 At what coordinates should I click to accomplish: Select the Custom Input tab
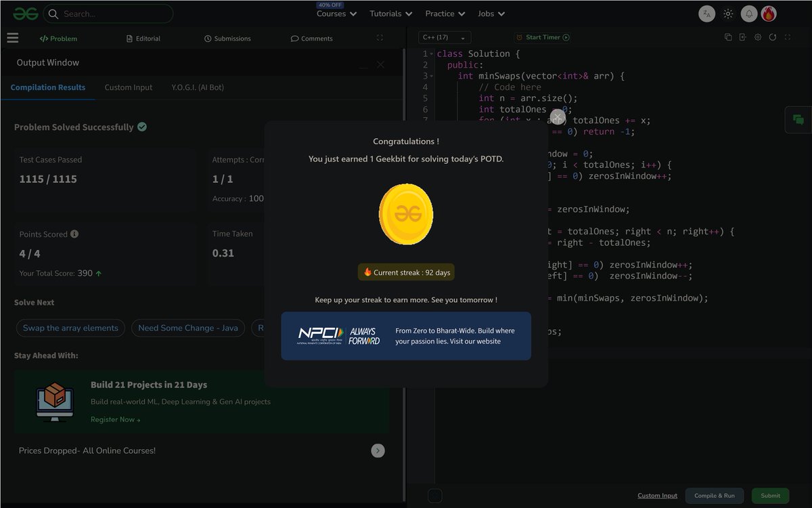tap(129, 87)
